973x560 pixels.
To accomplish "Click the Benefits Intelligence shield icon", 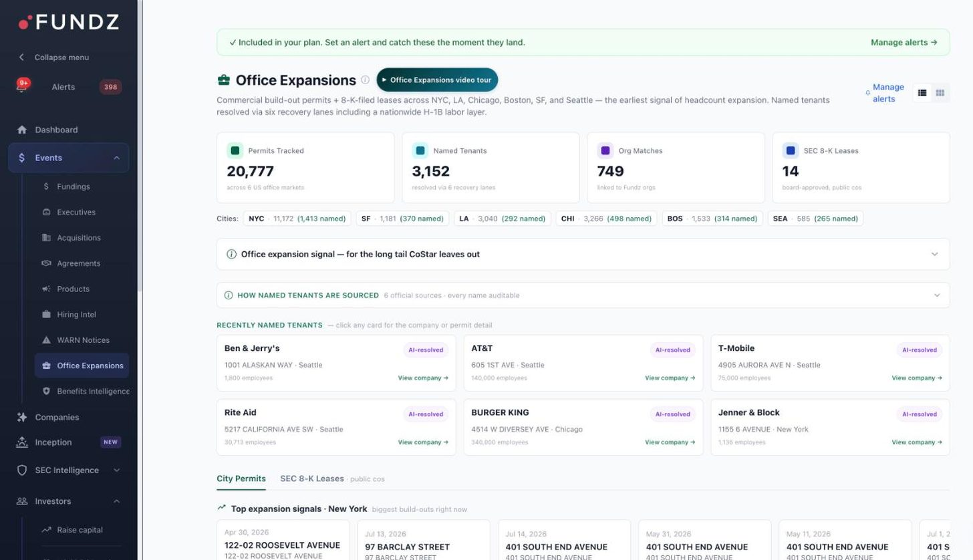I will (46, 391).
